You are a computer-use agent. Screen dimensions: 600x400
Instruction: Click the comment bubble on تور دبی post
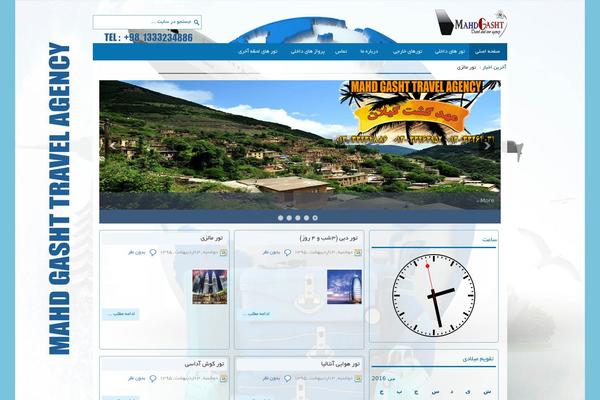(x=287, y=252)
